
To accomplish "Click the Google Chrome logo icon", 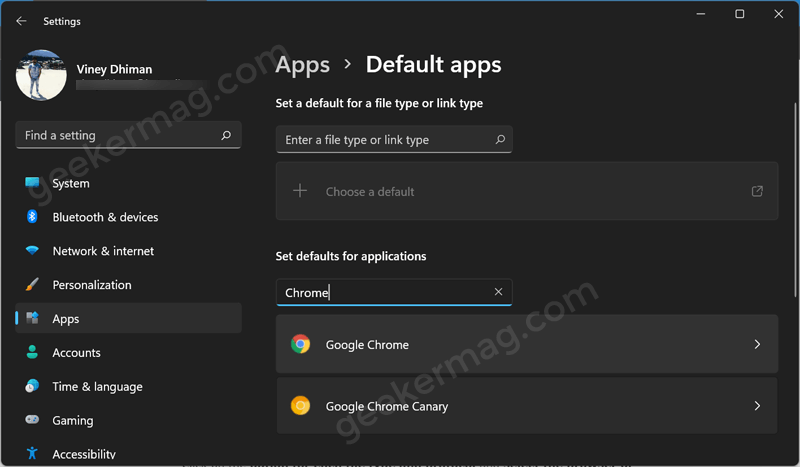I will click(x=301, y=344).
